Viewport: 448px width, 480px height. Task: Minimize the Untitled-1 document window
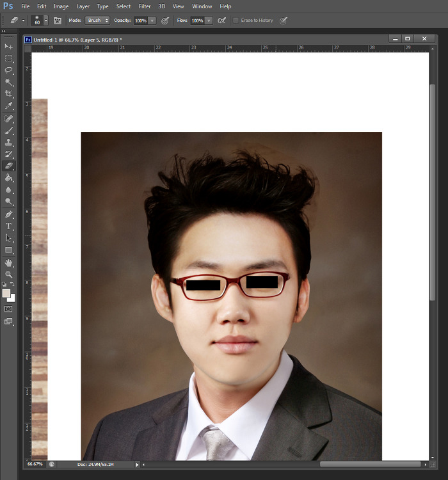pyautogui.click(x=395, y=38)
